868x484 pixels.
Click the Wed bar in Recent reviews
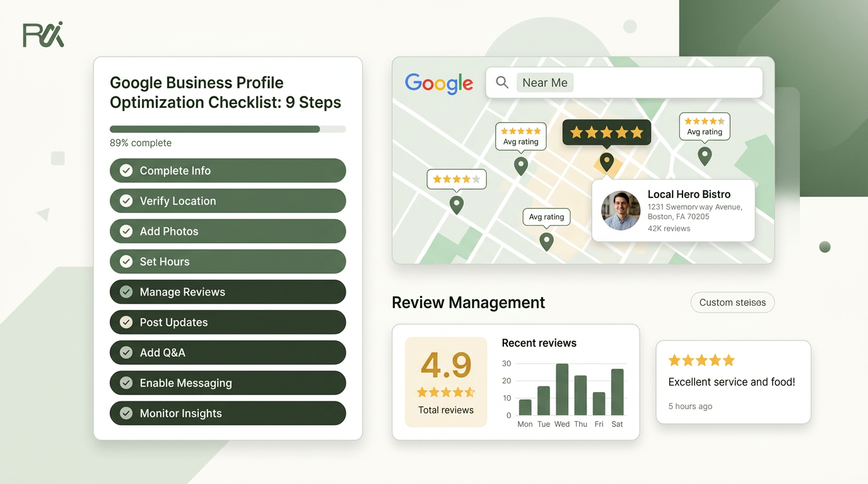coord(562,389)
